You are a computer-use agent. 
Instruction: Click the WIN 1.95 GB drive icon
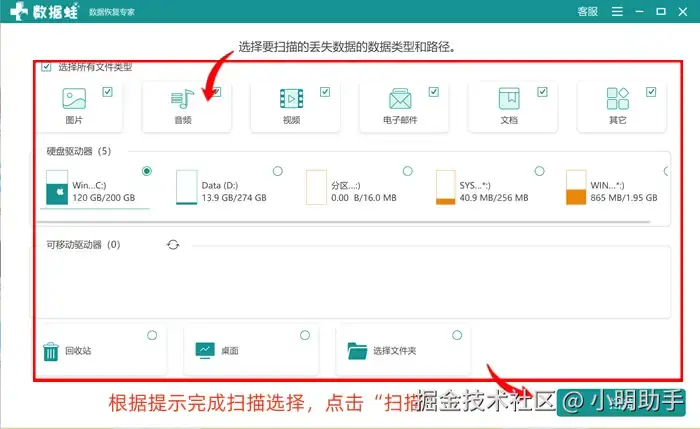pos(576,187)
